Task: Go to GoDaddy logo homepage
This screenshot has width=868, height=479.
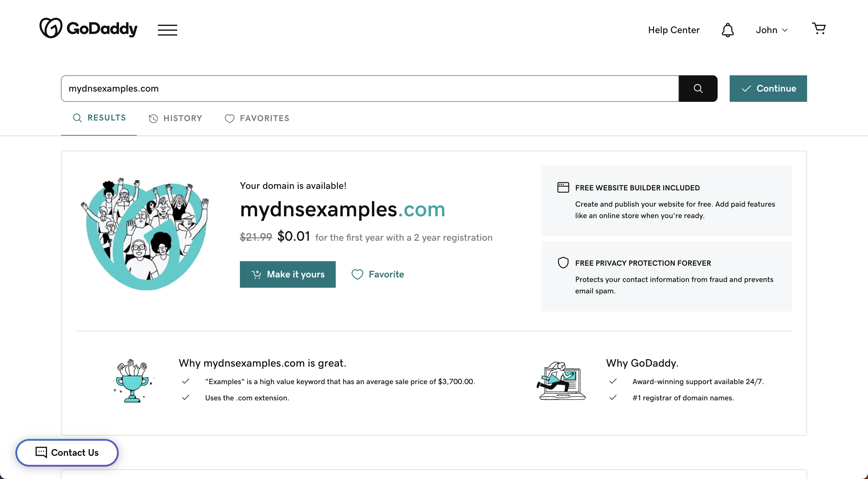Action: [89, 28]
